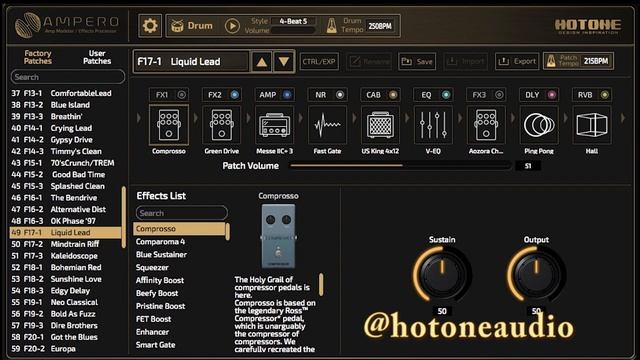Select Beefy Boost in Effects List

click(157, 293)
